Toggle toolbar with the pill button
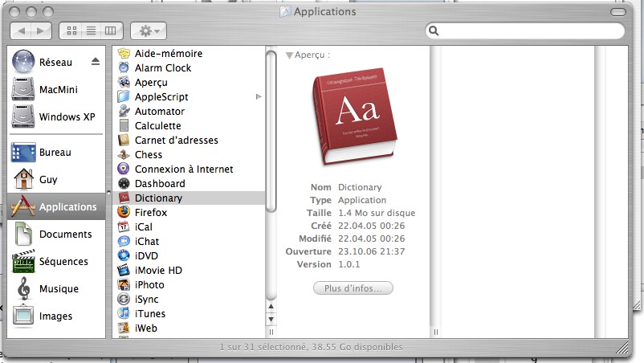 [x=618, y=12]
